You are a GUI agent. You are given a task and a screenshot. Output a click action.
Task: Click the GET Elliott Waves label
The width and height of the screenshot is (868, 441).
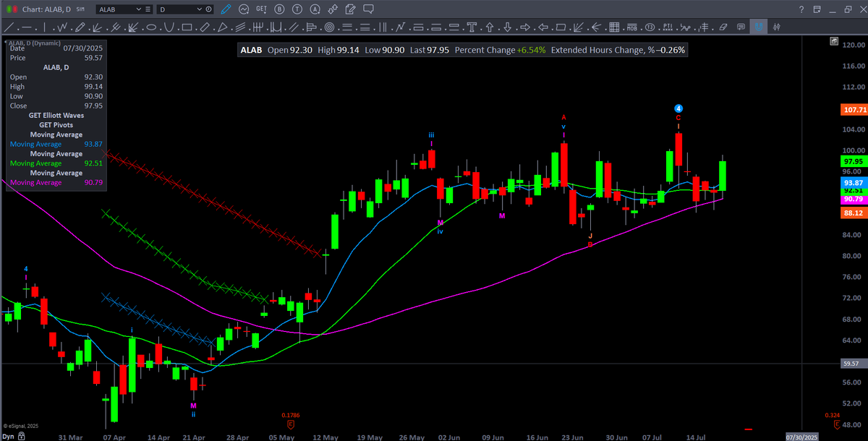(x=56, y=115)
